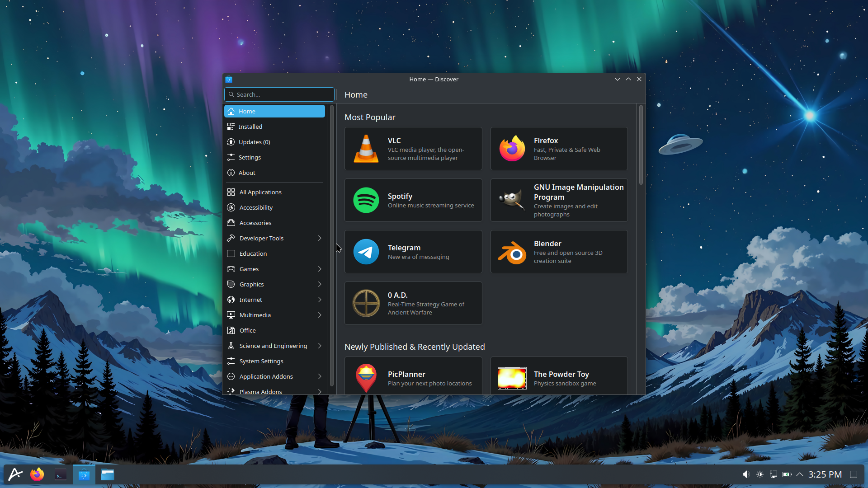Open the Konsole terminal taskbar icon
The height and width of the screenshot is (488, 868).
[61, 474]
